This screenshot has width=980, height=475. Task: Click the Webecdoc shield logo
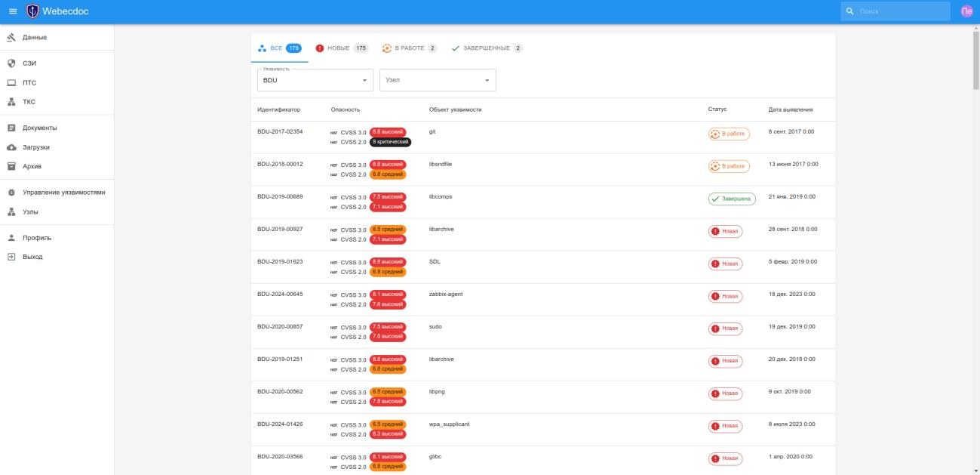point(32,11)
